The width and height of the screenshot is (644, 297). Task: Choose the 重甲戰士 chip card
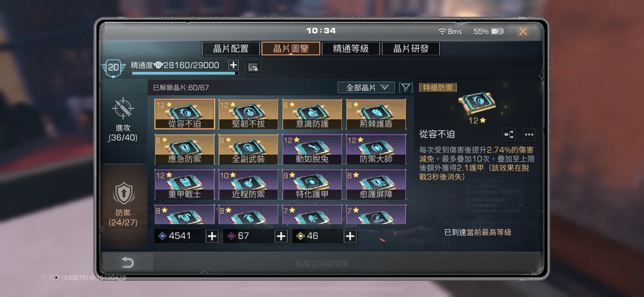coord(184,185)
